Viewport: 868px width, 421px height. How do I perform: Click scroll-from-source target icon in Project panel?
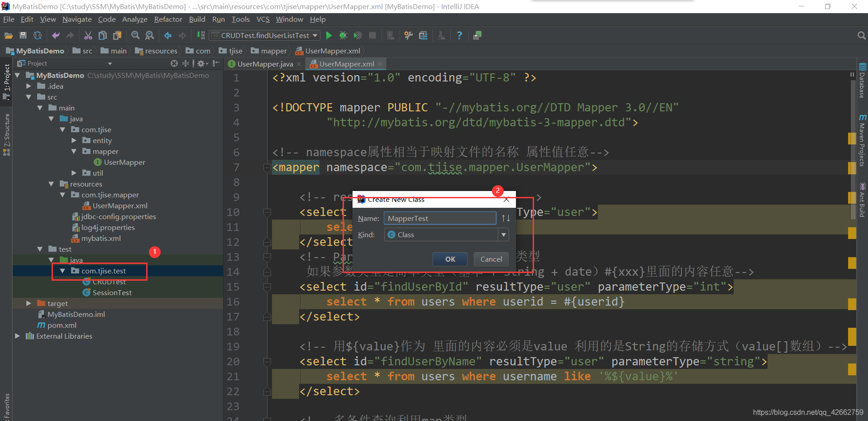coord(174,63)
